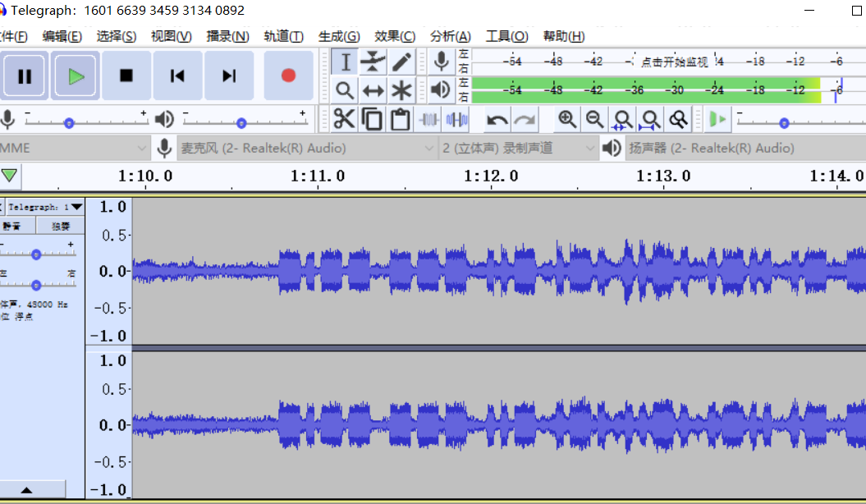The width and height of the screenshot is (866, 504).
Task: Click timeline ruler at 1:11.0
Action: point(318,176)
